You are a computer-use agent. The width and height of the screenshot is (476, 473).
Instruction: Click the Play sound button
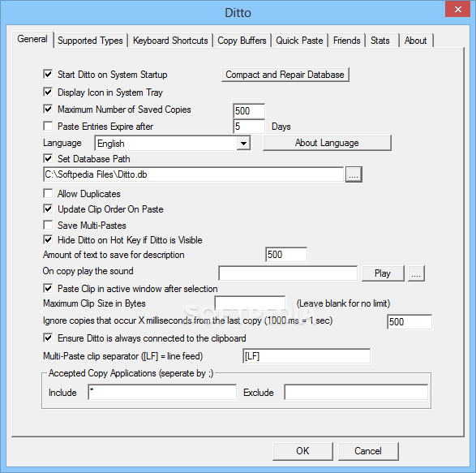[383, 273]
